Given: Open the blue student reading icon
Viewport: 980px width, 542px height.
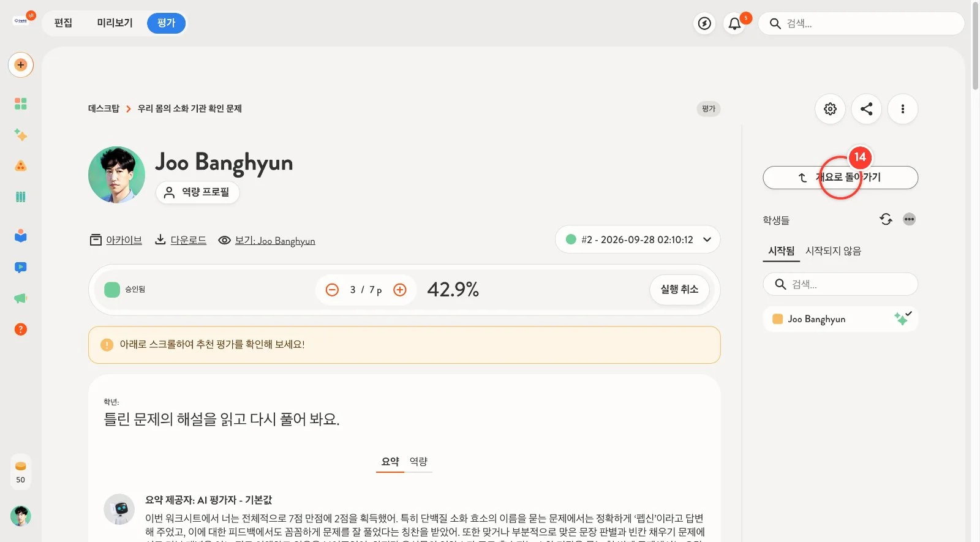Looking at the screenshot, I should 21,236.
